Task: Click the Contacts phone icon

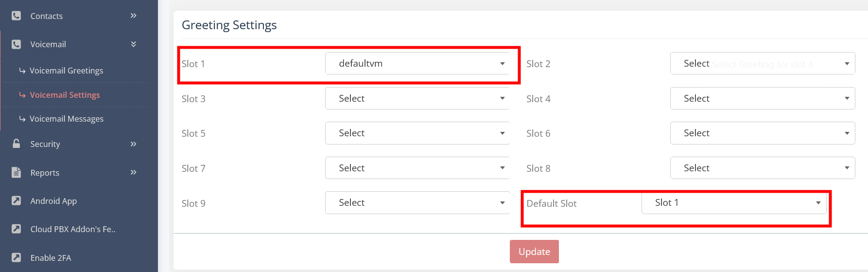Action: (17, 16)
